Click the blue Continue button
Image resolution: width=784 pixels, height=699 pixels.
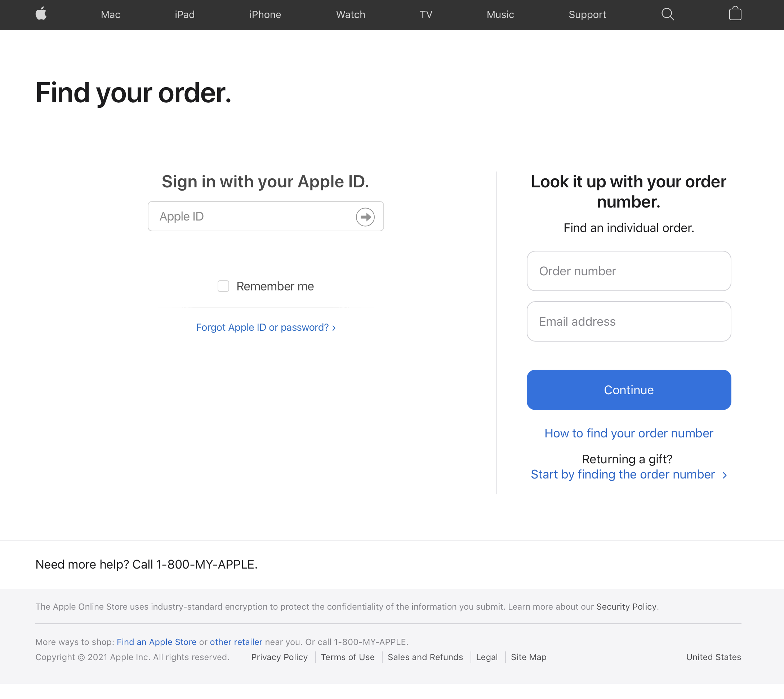629,390
